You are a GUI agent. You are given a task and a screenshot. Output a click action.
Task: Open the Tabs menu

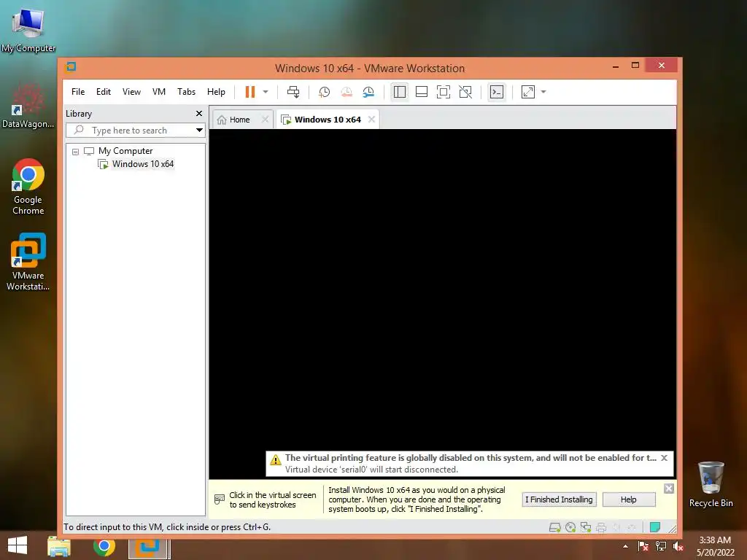[186, 92]
